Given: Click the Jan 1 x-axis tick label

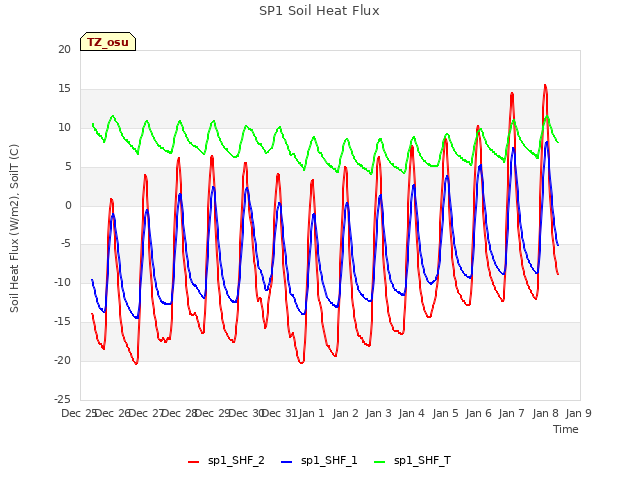Looking at the screenshot, I should (x=311, y=413).
